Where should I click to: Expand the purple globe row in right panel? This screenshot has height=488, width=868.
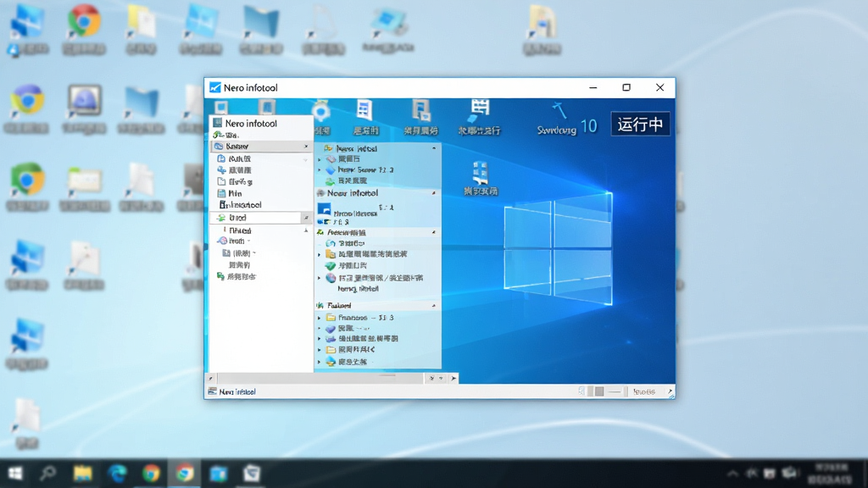click(320, 278)
